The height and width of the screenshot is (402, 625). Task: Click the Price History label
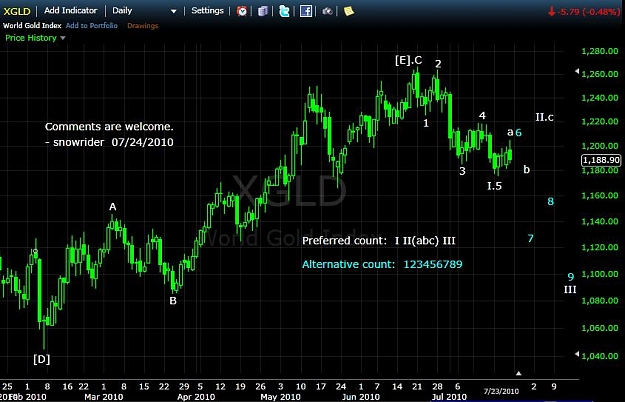point(31,38)
